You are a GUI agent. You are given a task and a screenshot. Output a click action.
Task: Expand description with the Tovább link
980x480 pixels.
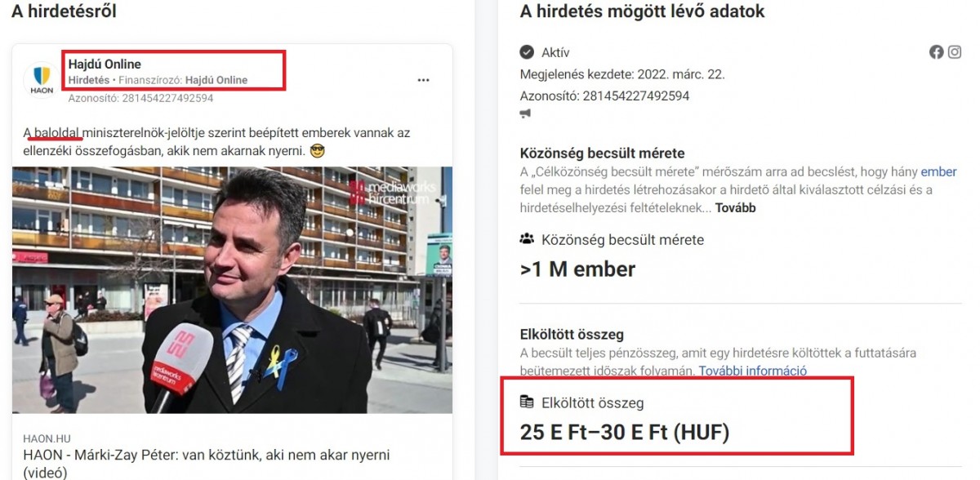[x=736, y=208]
